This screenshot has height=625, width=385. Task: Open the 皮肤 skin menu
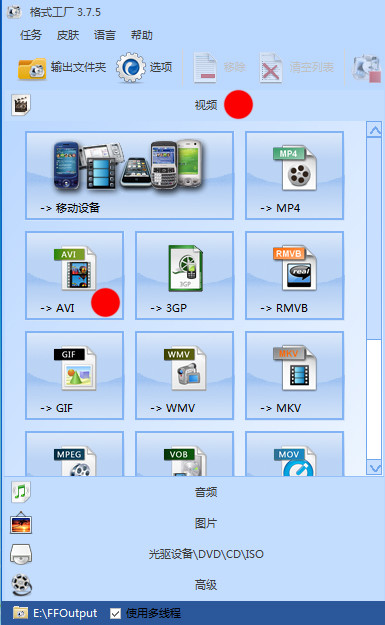(x=68, y=35)
